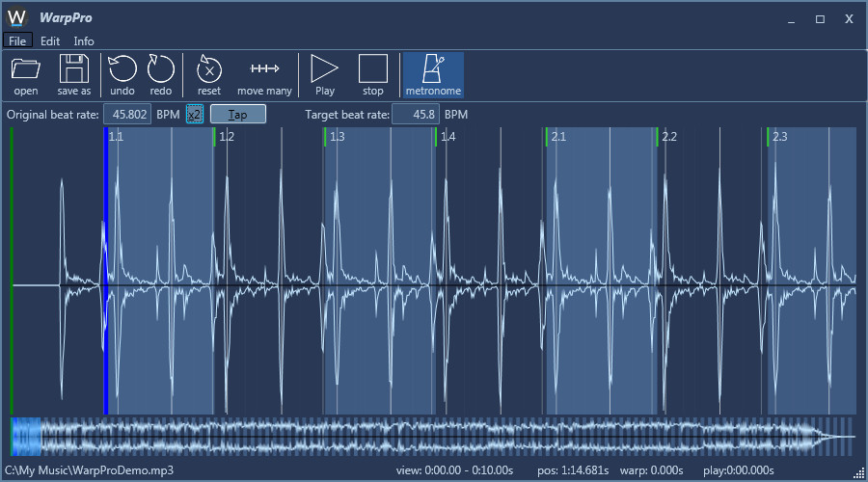Open the File menu
Viewport: 868px width, 482px height.
point(17,40)
